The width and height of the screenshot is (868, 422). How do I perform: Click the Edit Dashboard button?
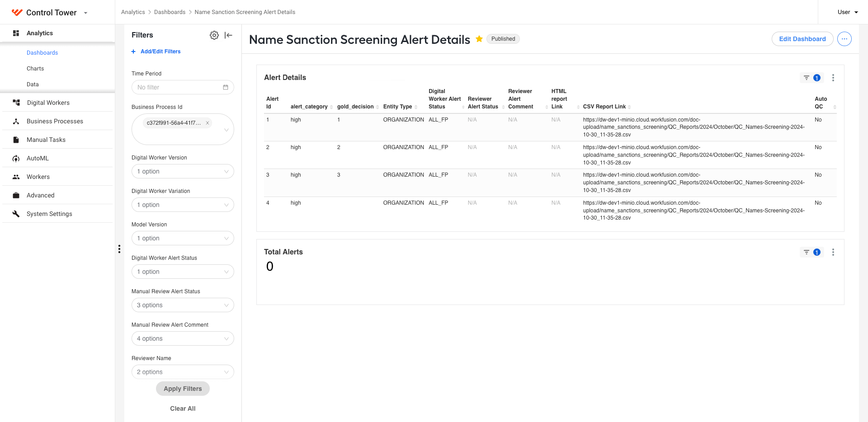(x=802, y=39)
